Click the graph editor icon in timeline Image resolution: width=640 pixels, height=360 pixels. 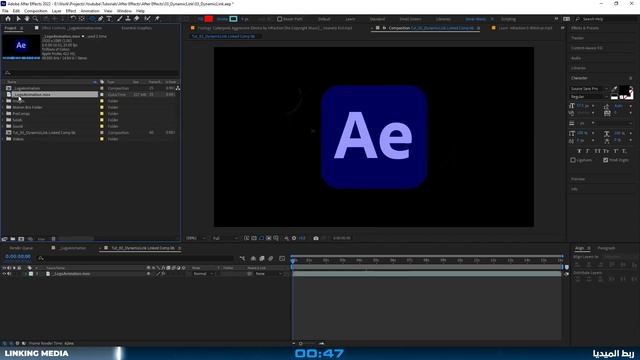pos(282,258)
